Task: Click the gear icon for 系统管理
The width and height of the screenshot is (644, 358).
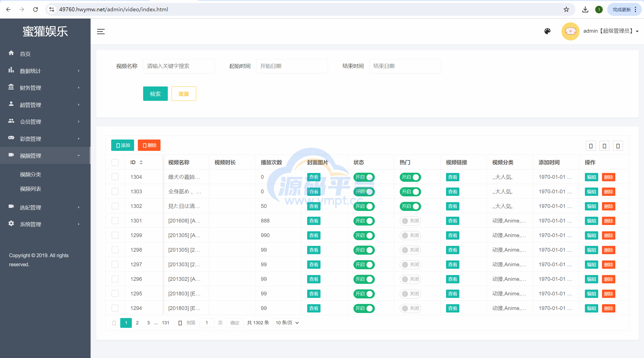Action: click(x=11, y=223)
